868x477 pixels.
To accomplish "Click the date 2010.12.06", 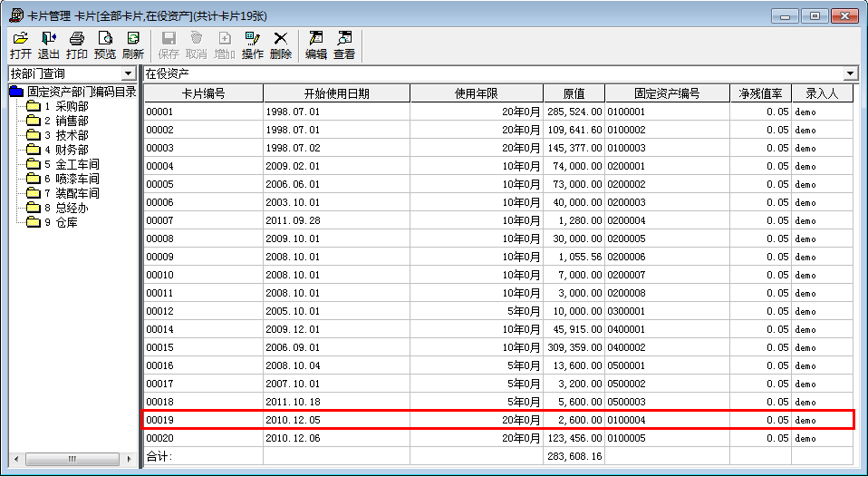I will pos(293,438).
